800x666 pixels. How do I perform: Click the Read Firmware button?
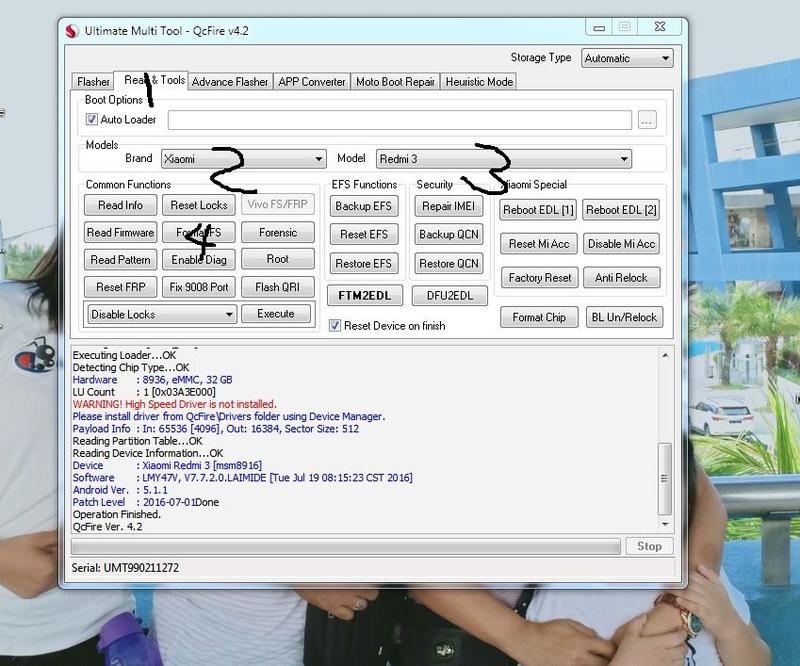[x=120, y=233]
